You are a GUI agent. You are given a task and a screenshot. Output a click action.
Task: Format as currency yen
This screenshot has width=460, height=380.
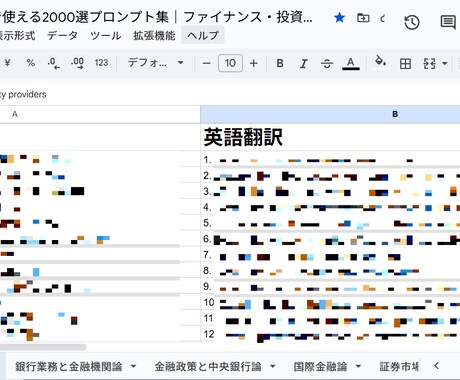(7, 63)
